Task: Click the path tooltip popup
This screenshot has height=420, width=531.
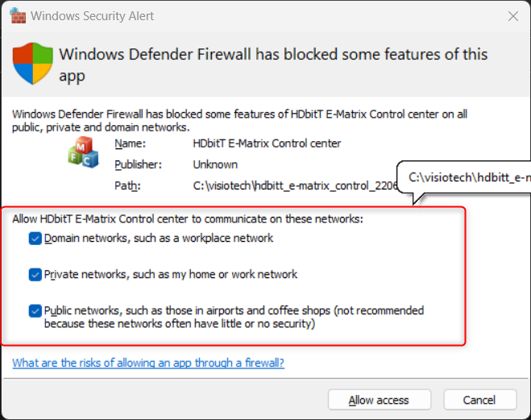Action: click(466, 175)
